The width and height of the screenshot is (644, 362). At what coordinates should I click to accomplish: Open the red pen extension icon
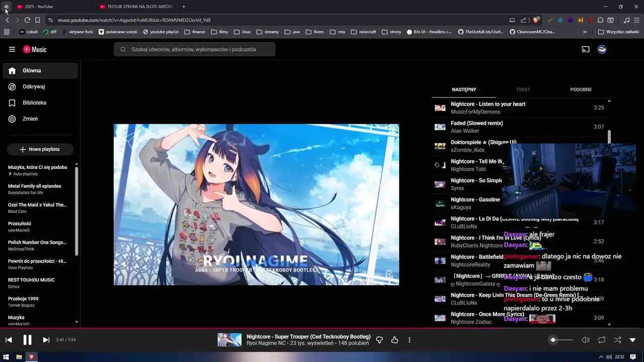click(x=590, y=20)
